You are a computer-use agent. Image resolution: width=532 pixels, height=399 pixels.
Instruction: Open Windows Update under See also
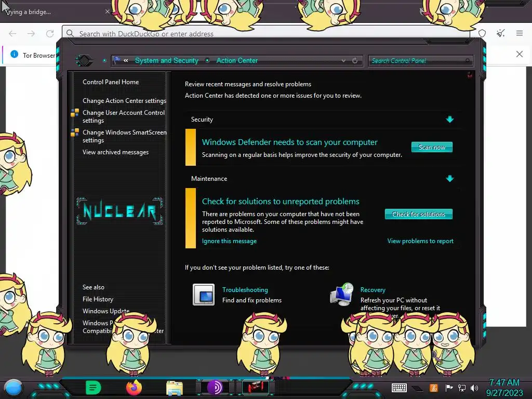(106, 311)
